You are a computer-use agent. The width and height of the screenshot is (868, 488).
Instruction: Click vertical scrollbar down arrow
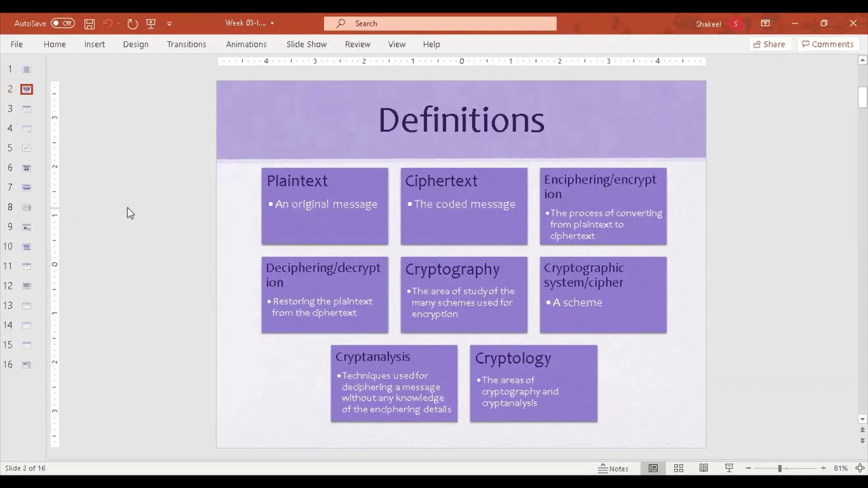(x=863, y=420)
